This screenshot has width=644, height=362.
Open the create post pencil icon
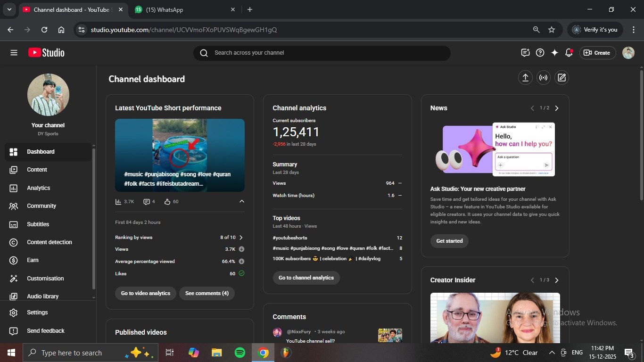[x=561, y=78]
